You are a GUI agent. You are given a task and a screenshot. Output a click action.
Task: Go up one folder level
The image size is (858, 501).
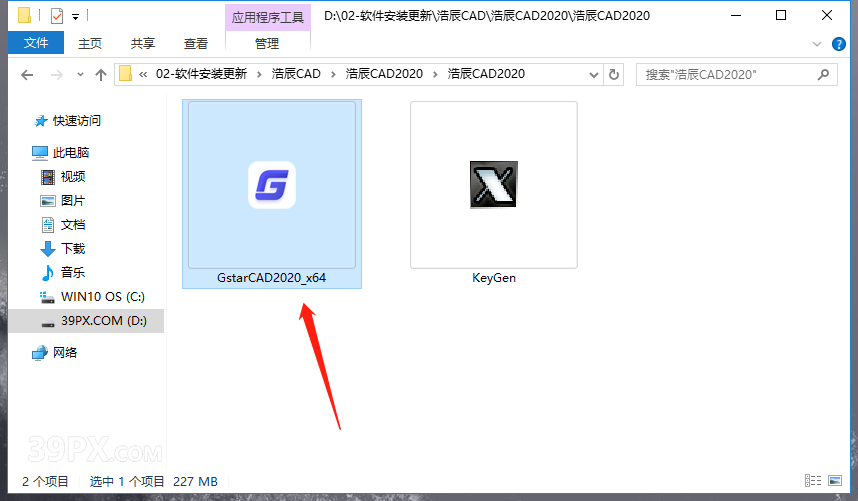[x=101, y=74]
